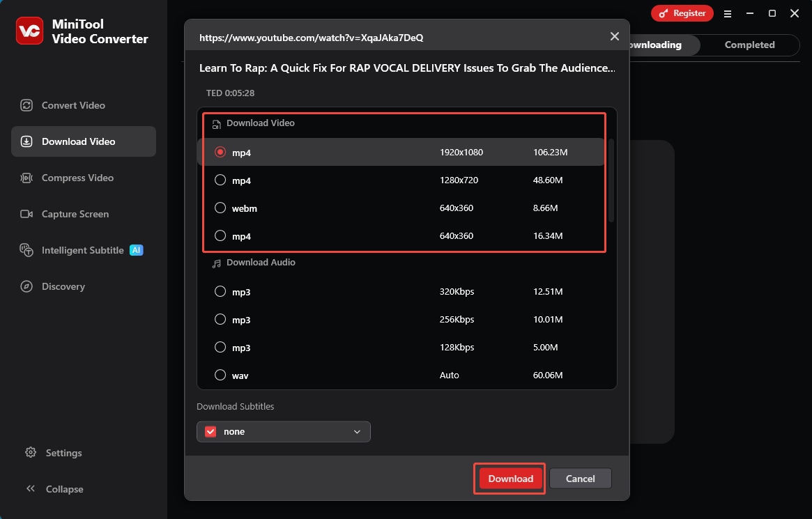Uncheck the subtitles checkbox labeled none

pyautogui.click(x=210, y=431)
